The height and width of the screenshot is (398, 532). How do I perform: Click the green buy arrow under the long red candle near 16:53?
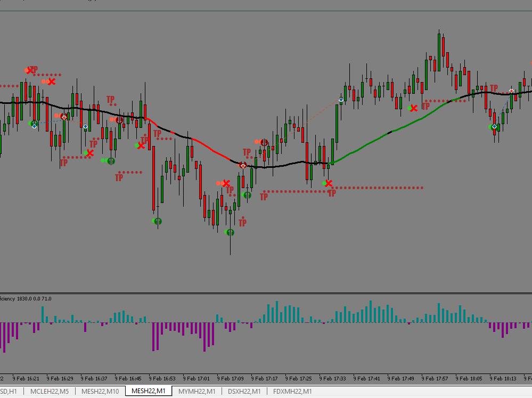point(158,222)
